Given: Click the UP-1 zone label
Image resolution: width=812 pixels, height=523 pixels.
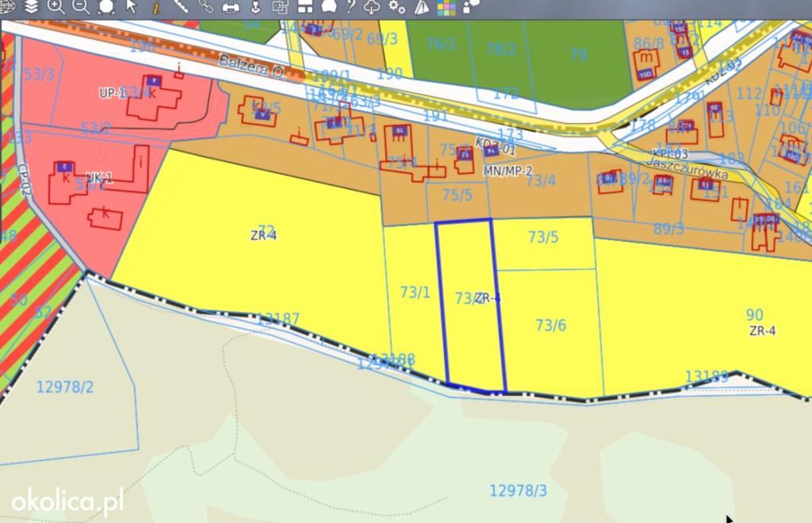Looking at the screenshot, I should [x=113, y=94].
